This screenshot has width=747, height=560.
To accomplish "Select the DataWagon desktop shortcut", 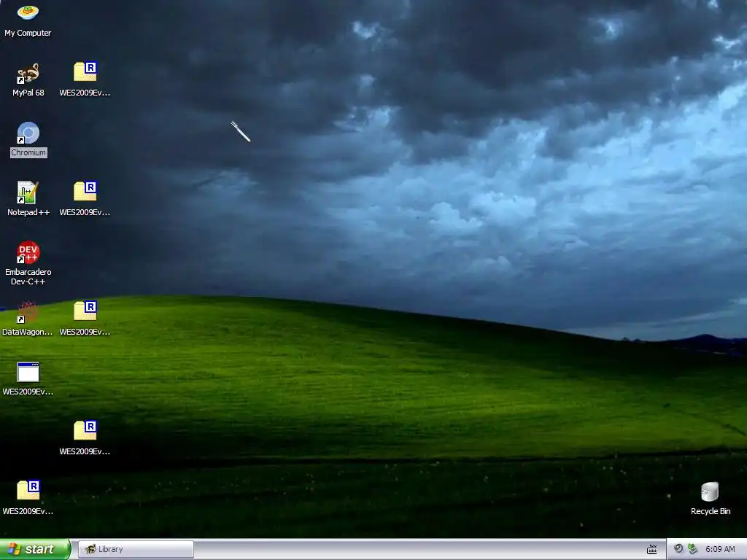I will tap(28, 319).
